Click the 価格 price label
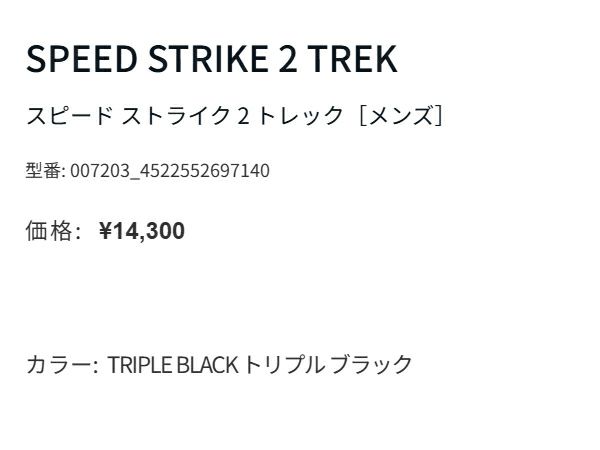Viewport: 600px width, 450px height. [48, 232]
